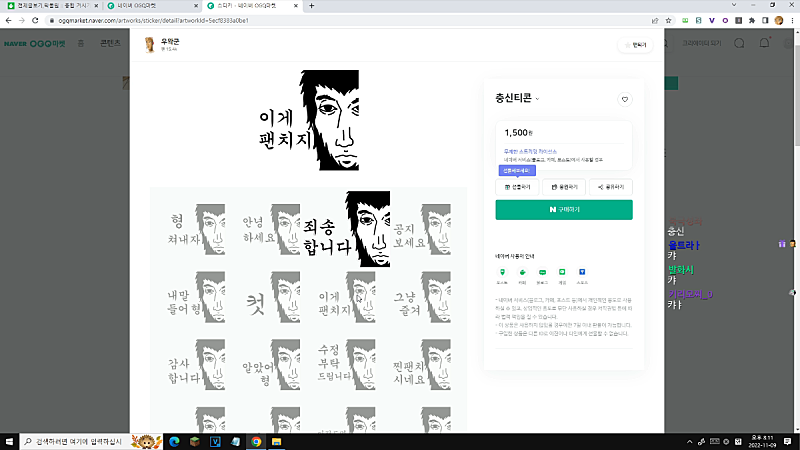800x450 pixels.
Task: Open the Windows Start button
Action: click(9, 441)
